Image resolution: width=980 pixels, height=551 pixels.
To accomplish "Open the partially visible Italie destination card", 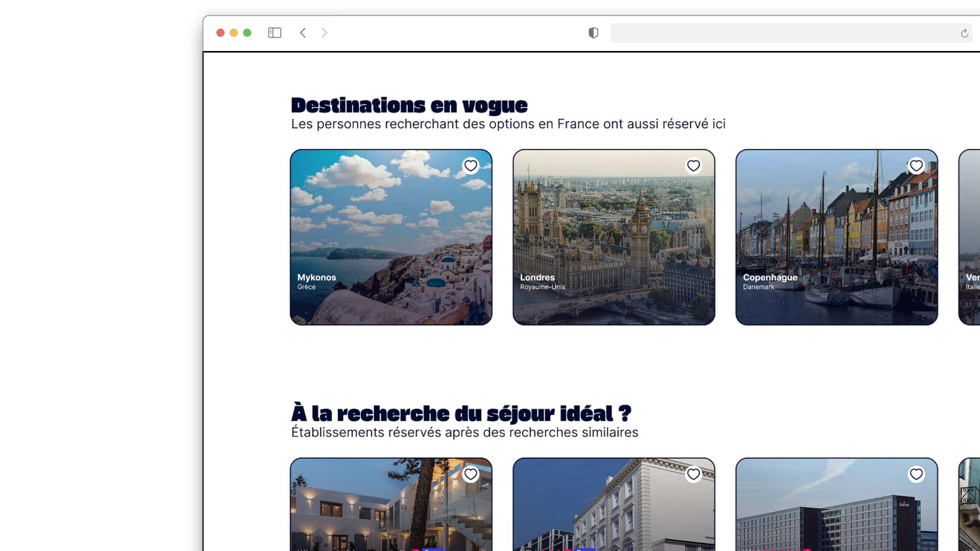I will 969,237.
